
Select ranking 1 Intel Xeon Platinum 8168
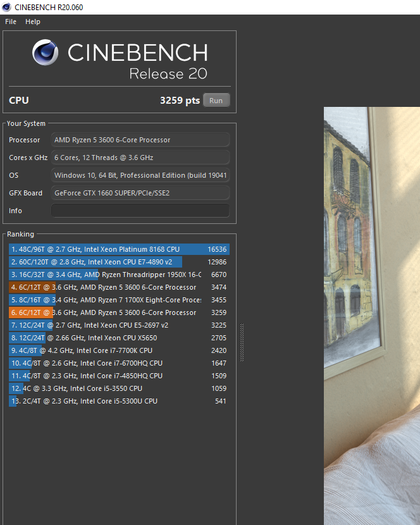(119, 249)
